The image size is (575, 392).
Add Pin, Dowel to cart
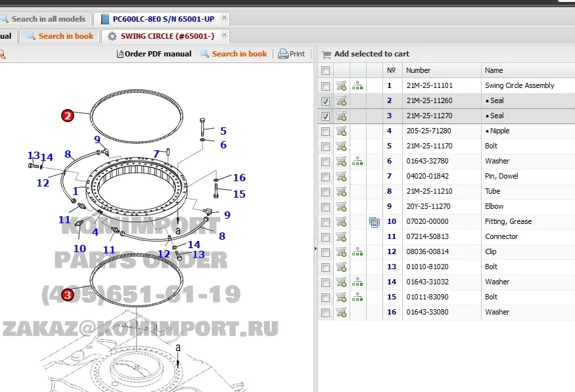point(341,176)
